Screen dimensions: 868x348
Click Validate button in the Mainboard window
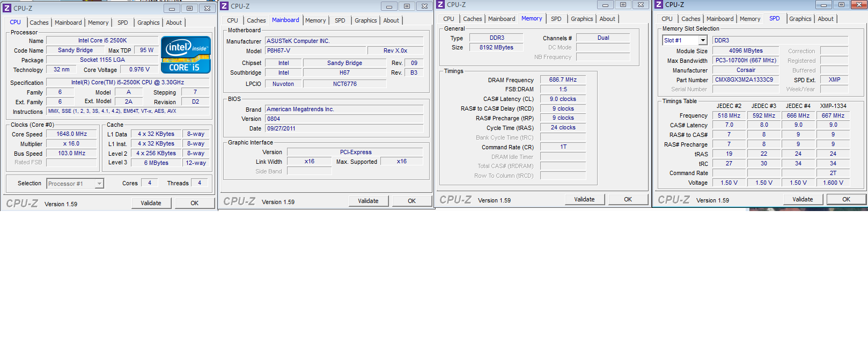point(369,201)
